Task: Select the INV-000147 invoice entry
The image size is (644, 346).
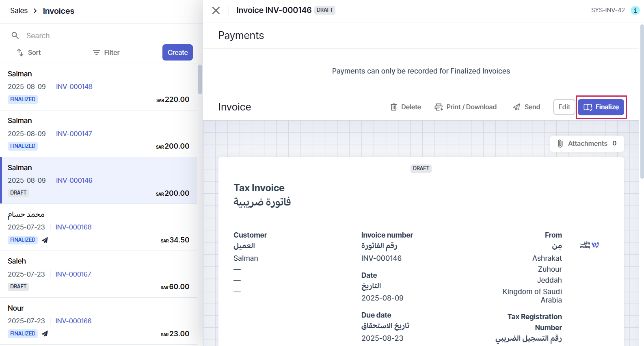Action: (98, 134)
